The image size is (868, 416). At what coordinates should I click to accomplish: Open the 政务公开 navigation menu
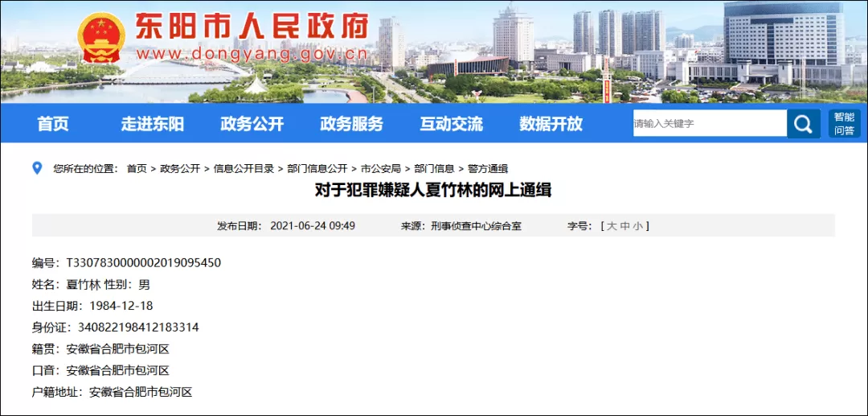pos(252,124)
